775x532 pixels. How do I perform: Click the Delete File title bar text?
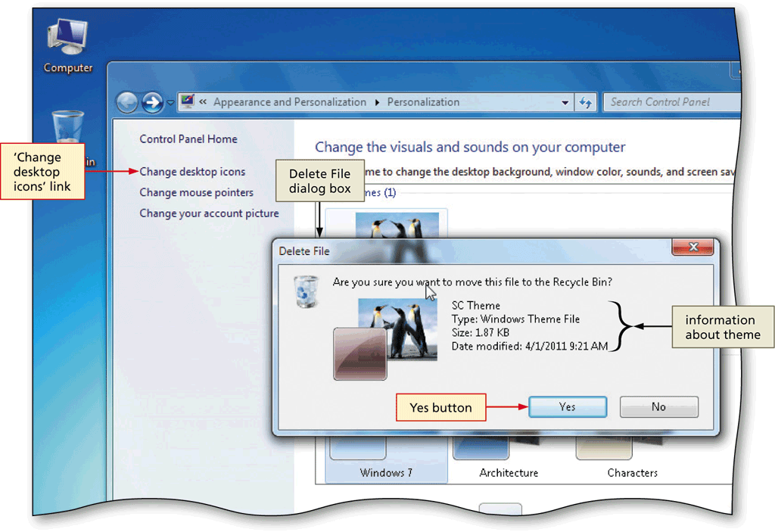click(x=304, y=251)
